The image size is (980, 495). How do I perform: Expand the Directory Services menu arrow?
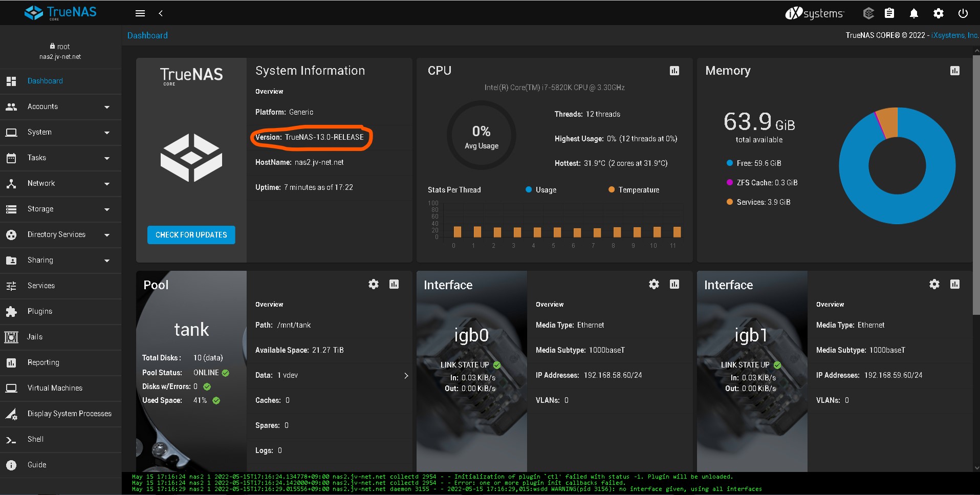click(107, 235)
